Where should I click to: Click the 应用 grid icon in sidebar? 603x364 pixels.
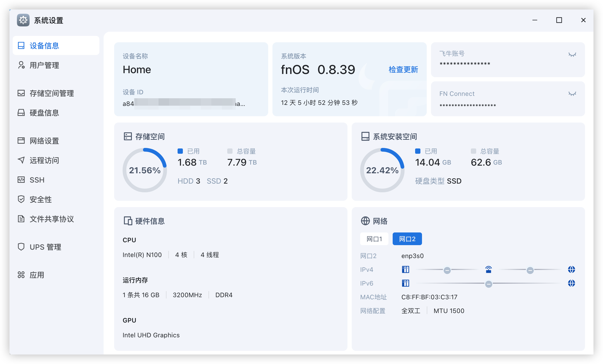click(21, 275)
